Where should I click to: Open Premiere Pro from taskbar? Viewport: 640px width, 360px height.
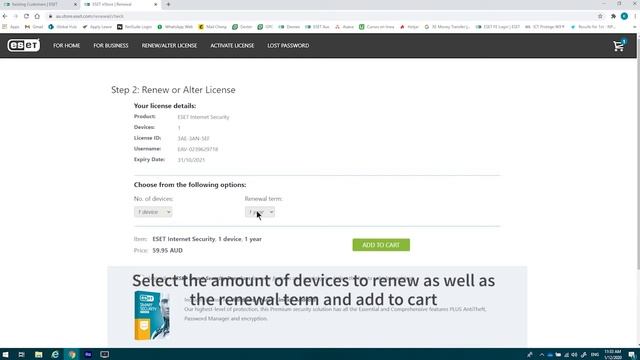[88, 354]
